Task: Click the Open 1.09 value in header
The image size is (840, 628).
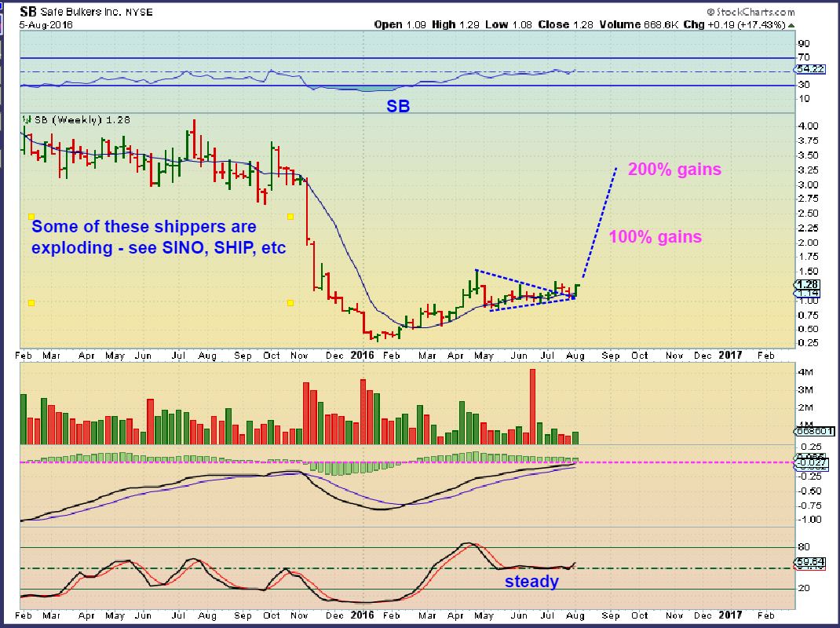Action: pos(400,24)
